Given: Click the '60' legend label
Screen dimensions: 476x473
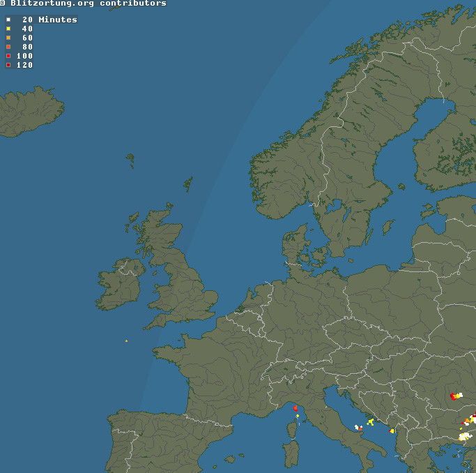Looking at the screenshot, I should pos(27,38).
